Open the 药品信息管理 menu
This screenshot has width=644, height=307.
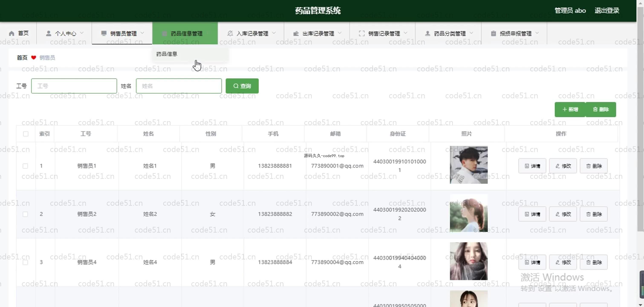pos(185,33)
